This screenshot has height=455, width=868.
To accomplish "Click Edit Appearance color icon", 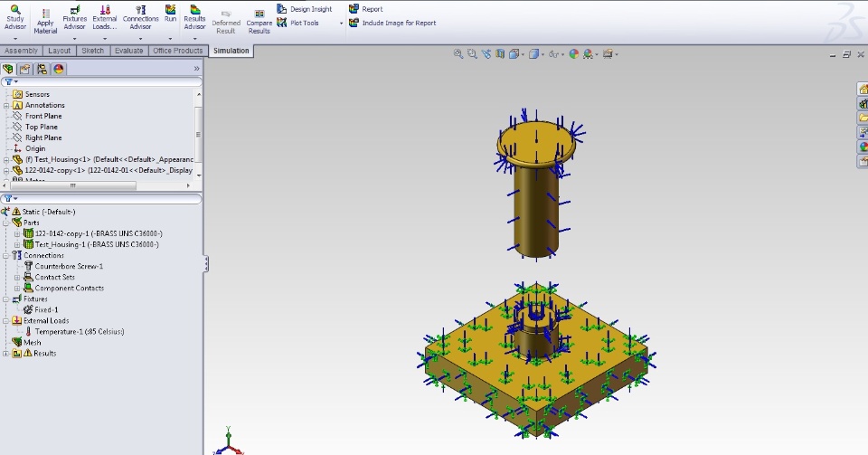I will (x=574, y=53).
